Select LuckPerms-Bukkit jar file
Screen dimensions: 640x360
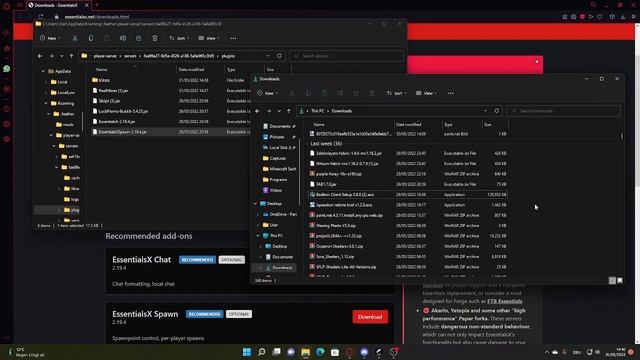[123, 111]
